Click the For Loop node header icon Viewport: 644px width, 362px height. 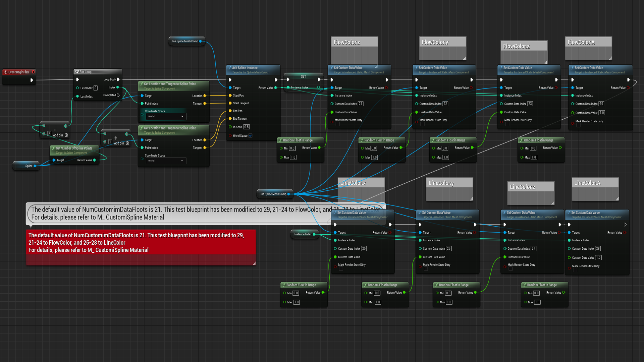point(77,72)
